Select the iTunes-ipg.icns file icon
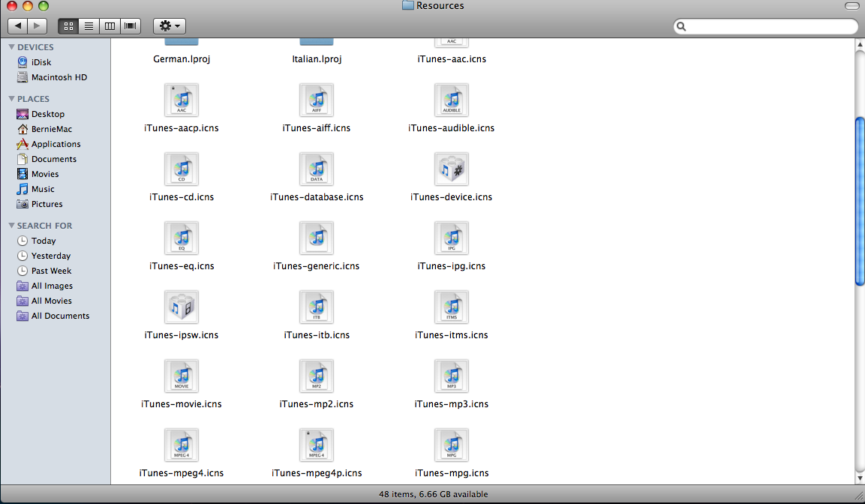 [x=452, y=238]
